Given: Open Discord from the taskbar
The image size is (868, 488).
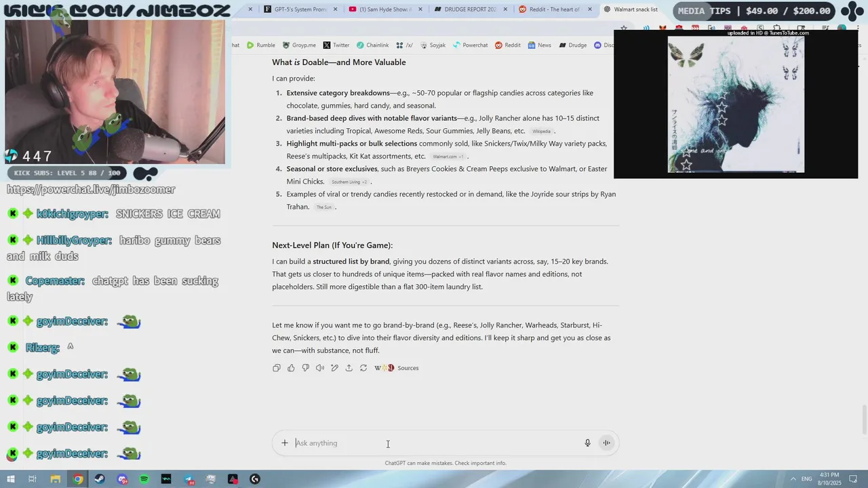Looking at the screenshot, I should point(122,479).
